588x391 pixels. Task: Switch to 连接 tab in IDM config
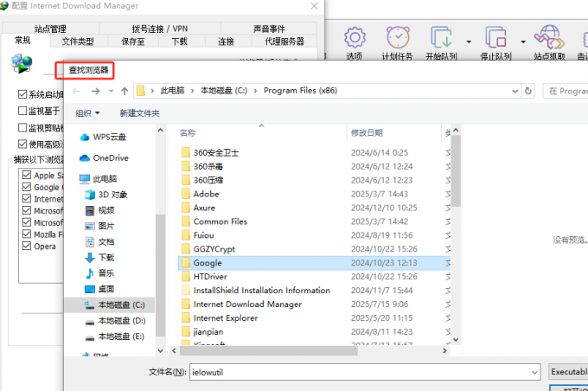226,42
